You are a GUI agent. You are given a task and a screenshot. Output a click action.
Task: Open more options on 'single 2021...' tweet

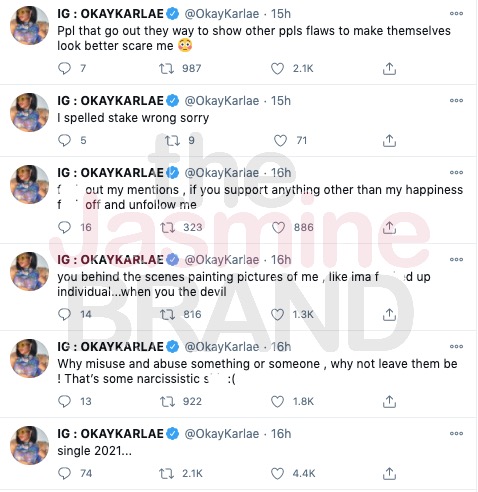456,434
